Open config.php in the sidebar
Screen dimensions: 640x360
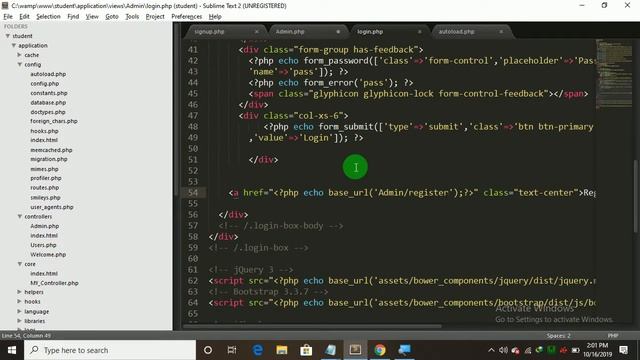[44, 83]
